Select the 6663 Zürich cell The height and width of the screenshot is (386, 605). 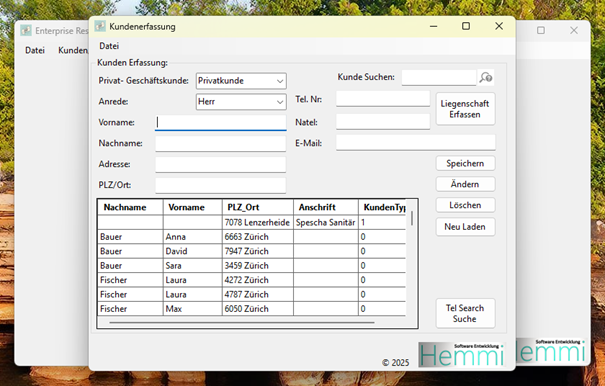click(x=258, y=237)
